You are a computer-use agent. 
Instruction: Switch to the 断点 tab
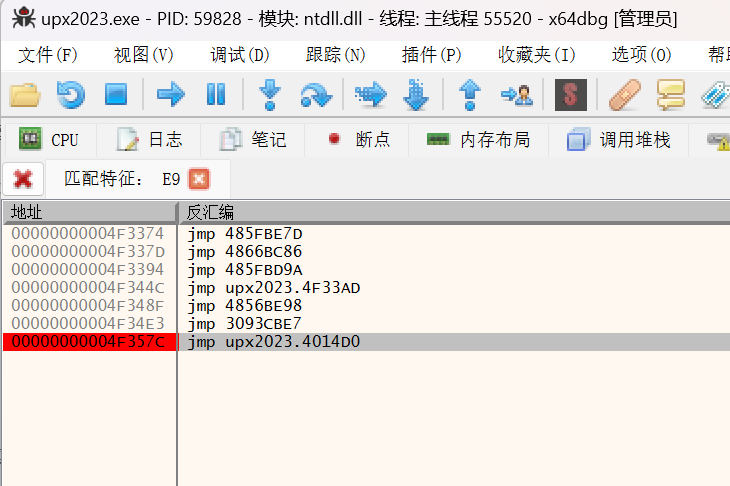(x=356, y=140)
